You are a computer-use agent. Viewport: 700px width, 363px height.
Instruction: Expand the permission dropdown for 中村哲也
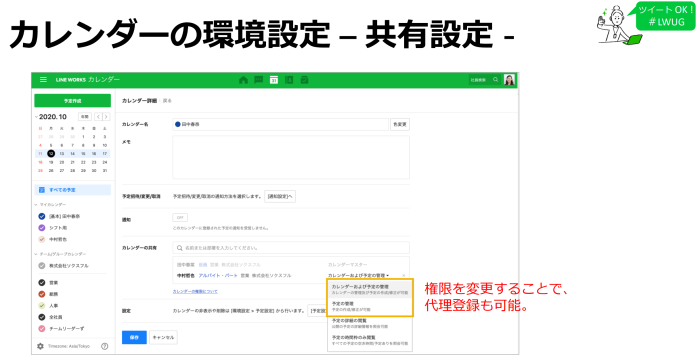point(358,275)
